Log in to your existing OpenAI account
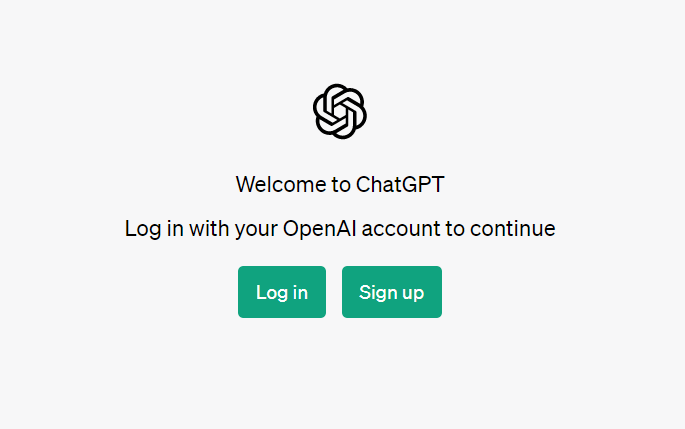This screenshot has width=685, height=429. pyautogui.click(x=282, y=292)
